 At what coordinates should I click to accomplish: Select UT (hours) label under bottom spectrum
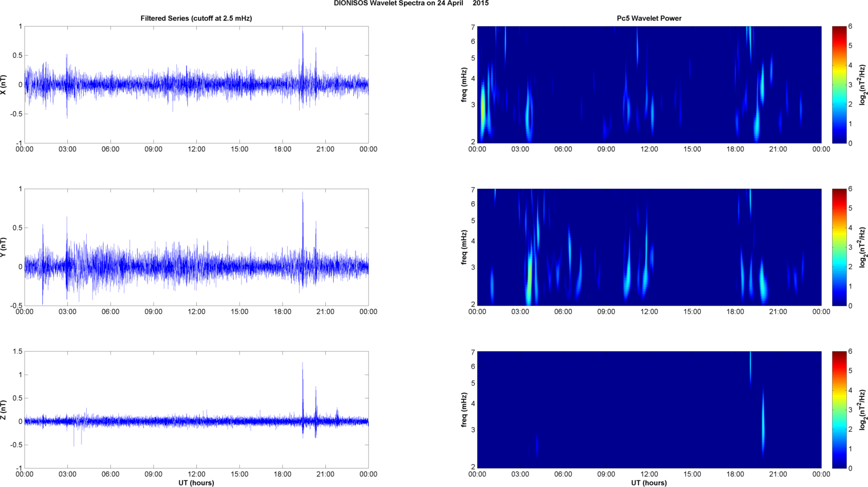(649, 483)
